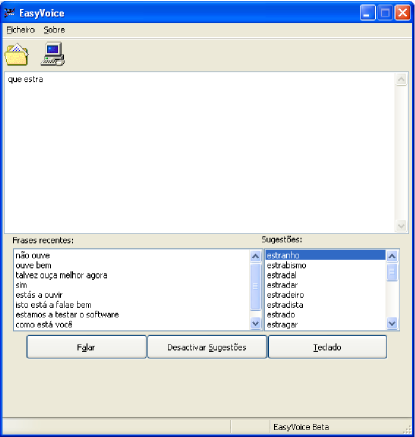This screenshot has width=415, height=437.
Task: Click the Falar button
Action: [86, 347]
